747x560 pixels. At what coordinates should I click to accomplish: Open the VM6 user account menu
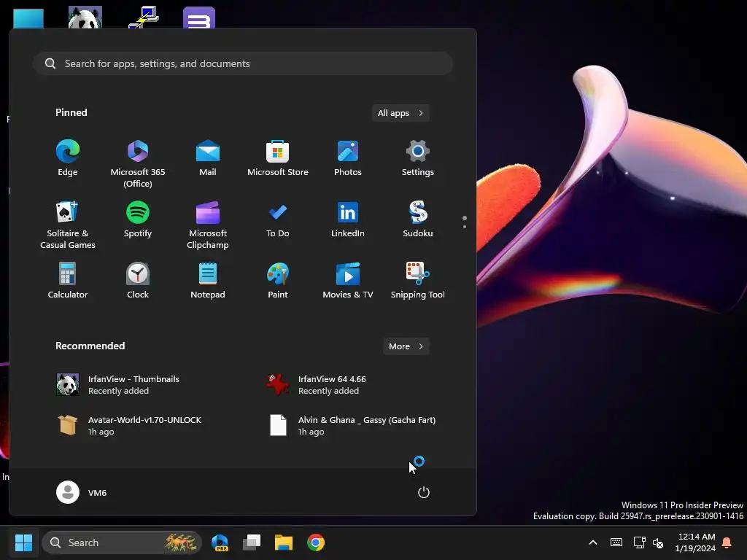(x=82, y=492)
